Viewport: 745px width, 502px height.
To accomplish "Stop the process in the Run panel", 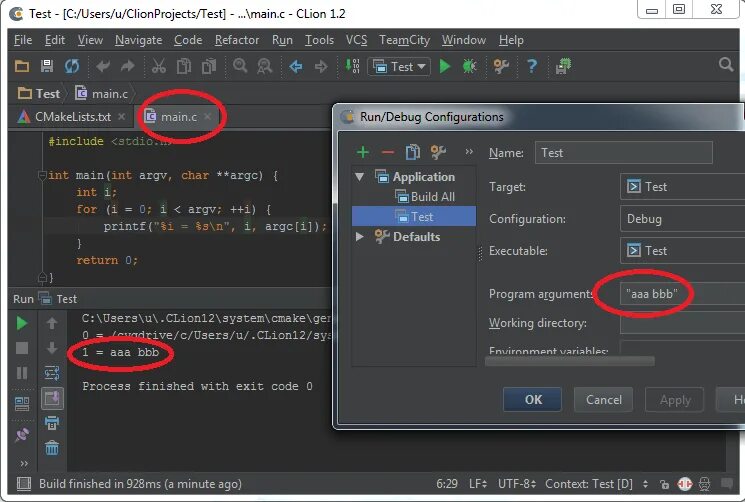I will [22, 348].
